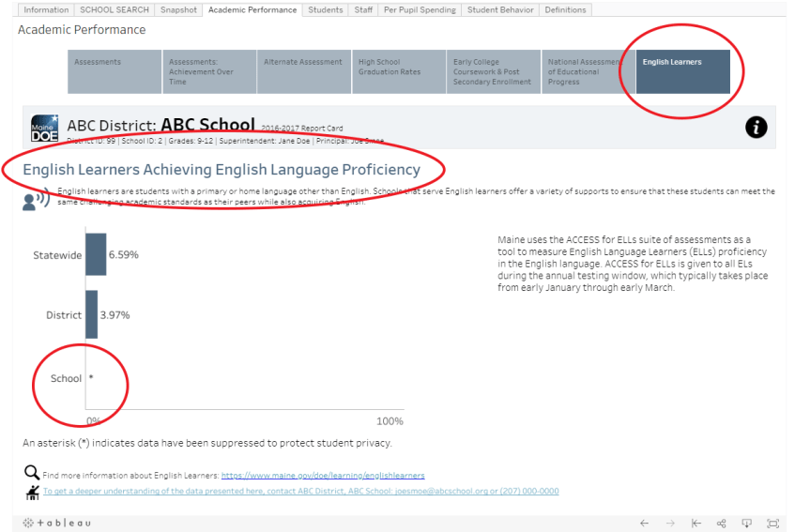Enter full screen with Tableau icon
Screen dimensions: 810x532
pos(772,523)
